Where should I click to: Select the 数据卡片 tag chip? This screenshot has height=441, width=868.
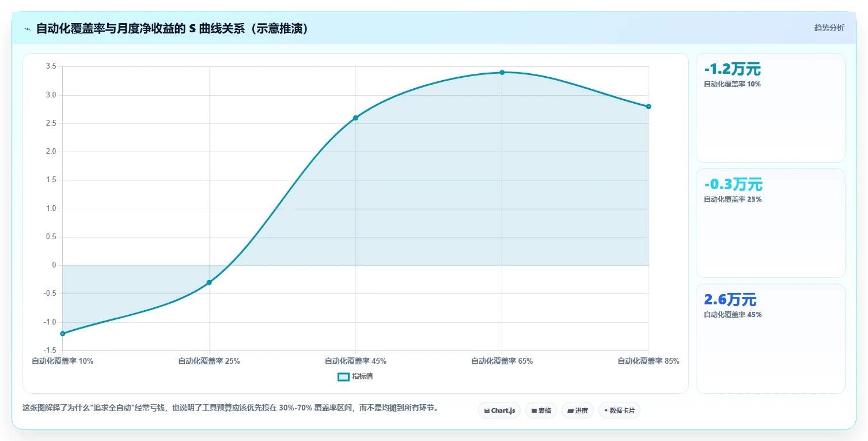(619, 410)
